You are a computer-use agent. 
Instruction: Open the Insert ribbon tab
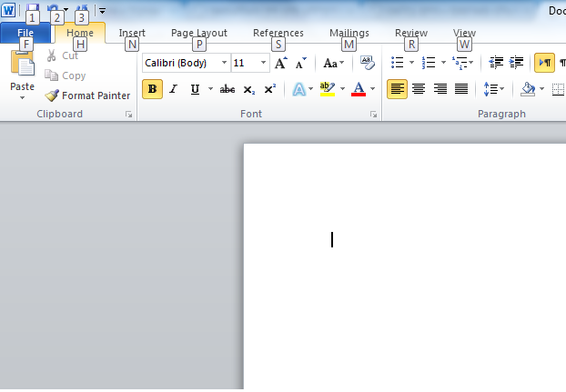point(132,33)
